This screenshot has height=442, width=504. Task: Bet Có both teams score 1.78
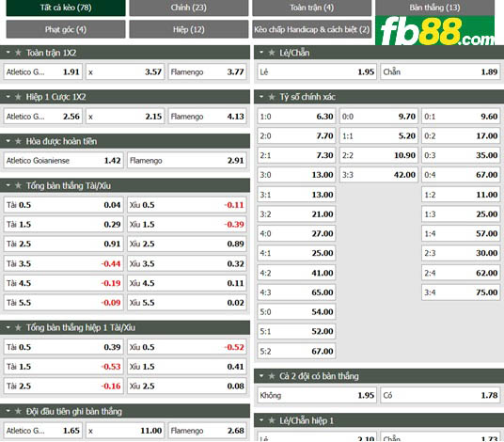click(440, 395)
